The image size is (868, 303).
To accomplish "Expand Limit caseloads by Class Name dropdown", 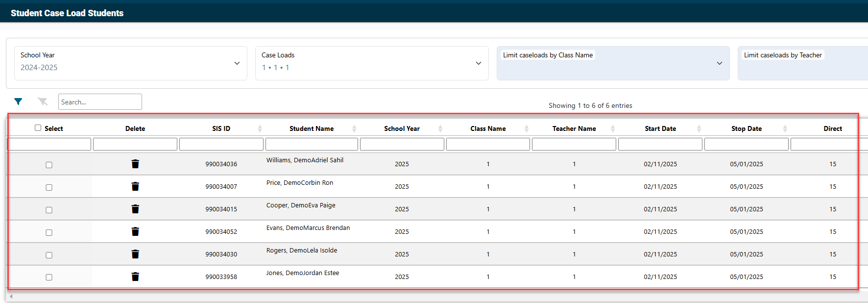I will pos(613,63).
